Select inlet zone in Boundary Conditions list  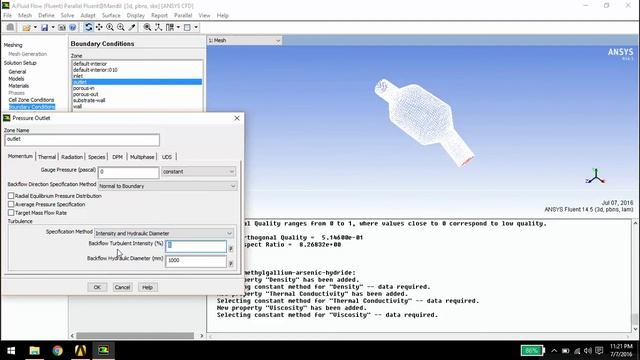tap(137, 76)
